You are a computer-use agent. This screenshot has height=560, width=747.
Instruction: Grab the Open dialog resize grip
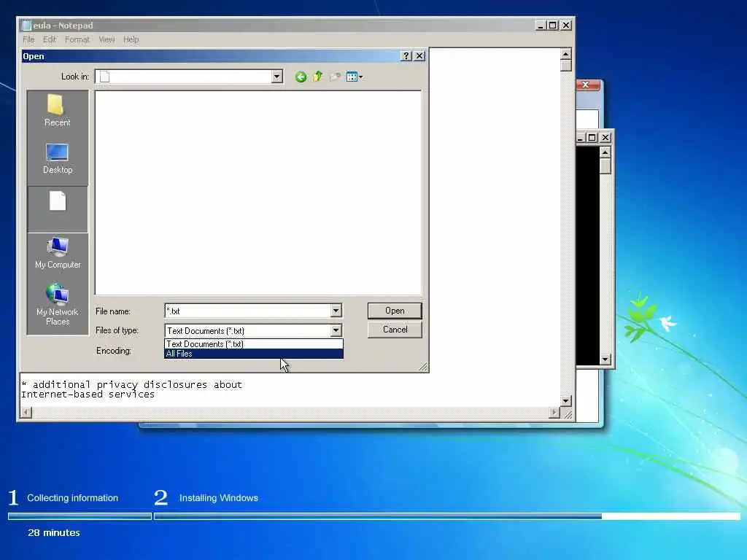point(423,366)
